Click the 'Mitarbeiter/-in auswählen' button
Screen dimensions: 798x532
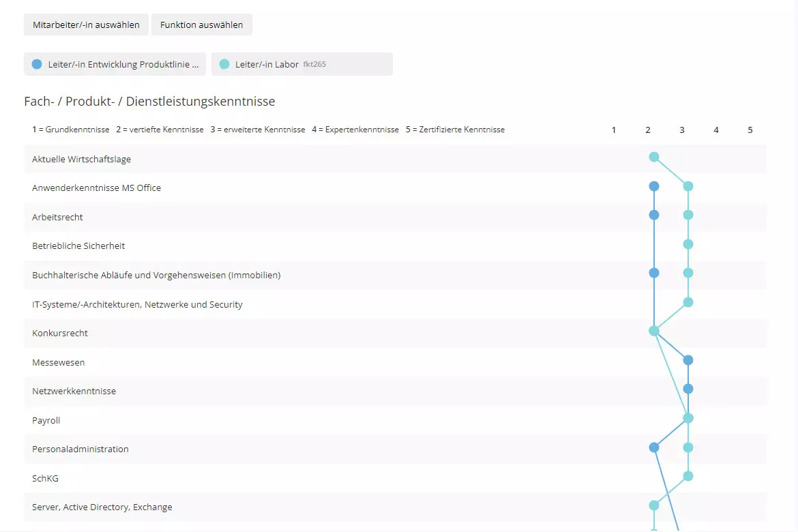click(86, 25)
